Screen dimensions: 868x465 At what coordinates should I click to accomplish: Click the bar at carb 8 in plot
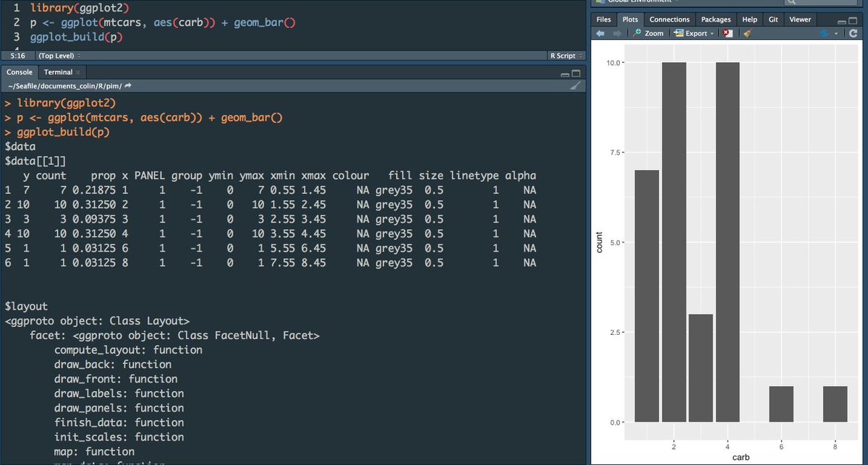(835, 404)
